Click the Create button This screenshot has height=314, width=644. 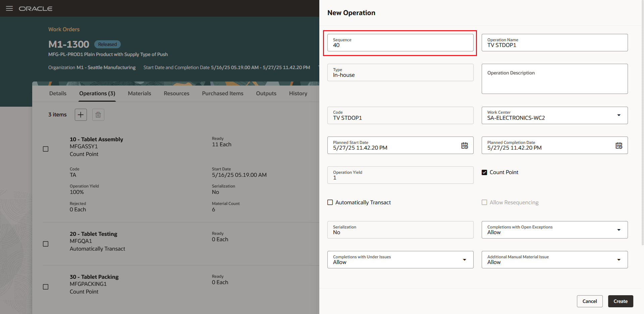pos(620,301)
